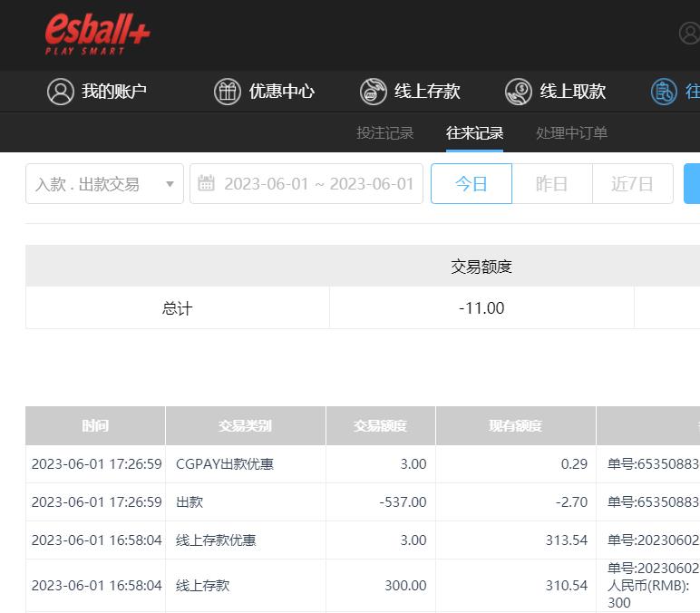700x613 pixels.
Task: Click the 线上存款 deposit icon
Action: point(374,92)
